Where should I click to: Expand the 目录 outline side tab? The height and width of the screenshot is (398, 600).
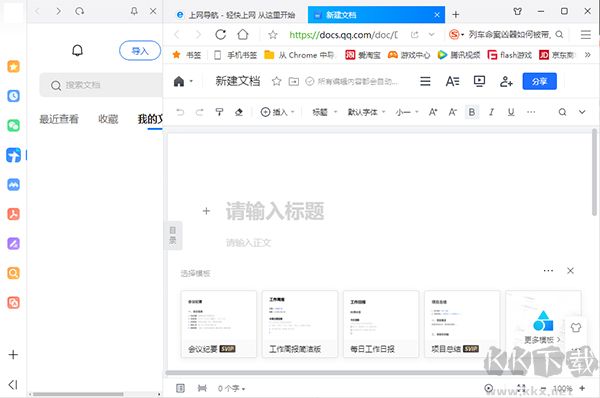click(173, 235)
